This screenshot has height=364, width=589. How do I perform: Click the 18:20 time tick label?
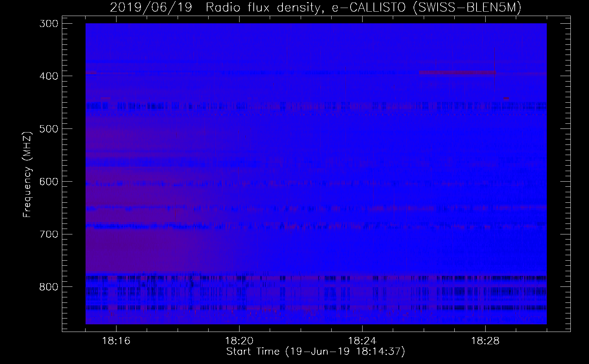point(239,341)
